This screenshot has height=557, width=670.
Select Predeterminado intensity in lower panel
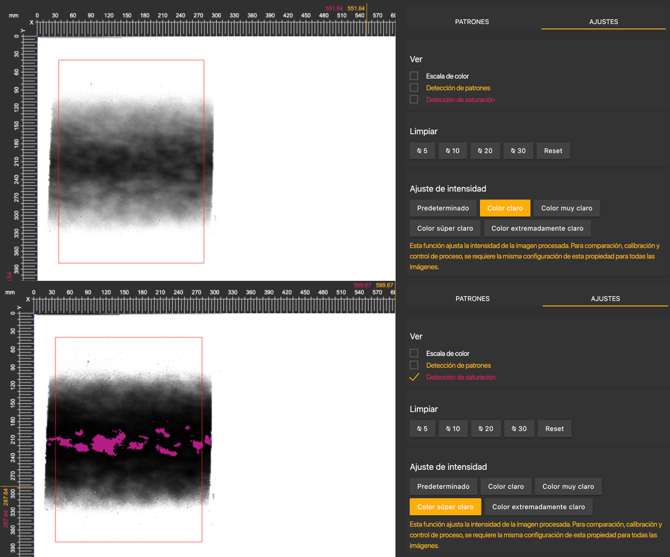(x=443, y=486)
